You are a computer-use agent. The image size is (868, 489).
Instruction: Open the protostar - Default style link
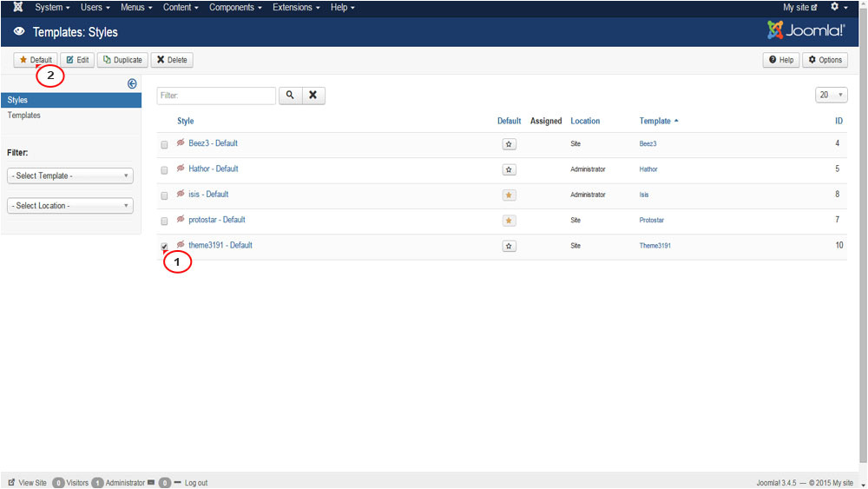point(217,219)
